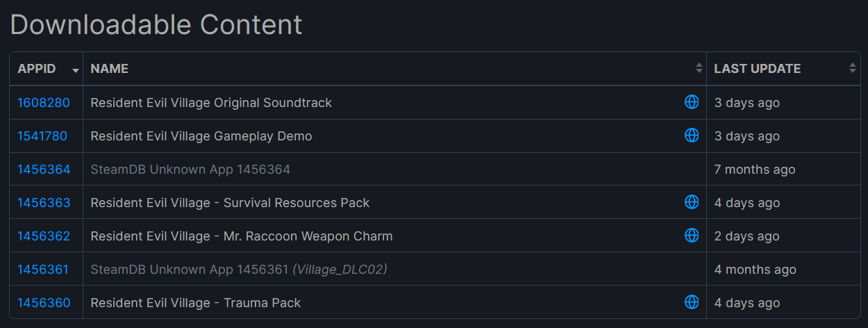Toggle sort arrows in LAST UPDATE header
Viewport: 868px width, 328px height.
(852, 69)
